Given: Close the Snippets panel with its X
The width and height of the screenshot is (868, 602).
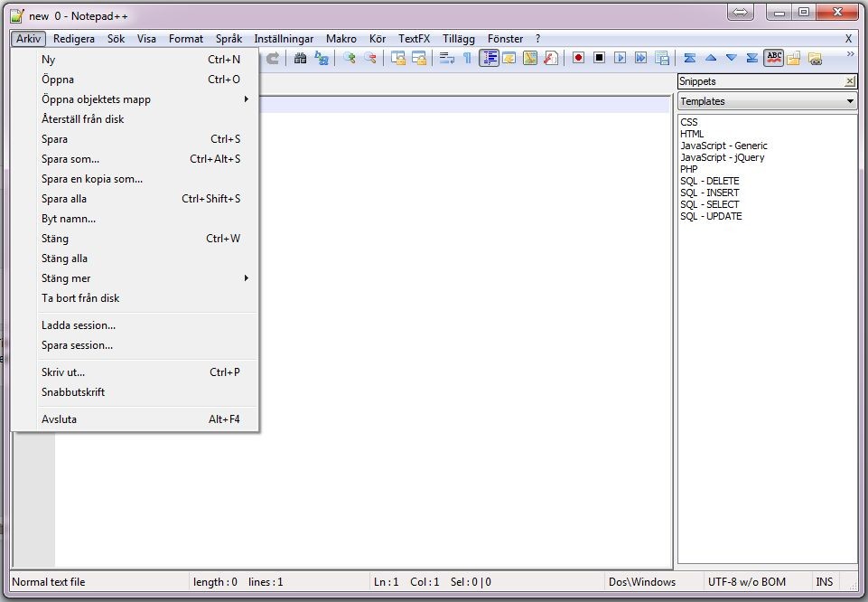Looking at the screenshot, I should click(850, 81).
